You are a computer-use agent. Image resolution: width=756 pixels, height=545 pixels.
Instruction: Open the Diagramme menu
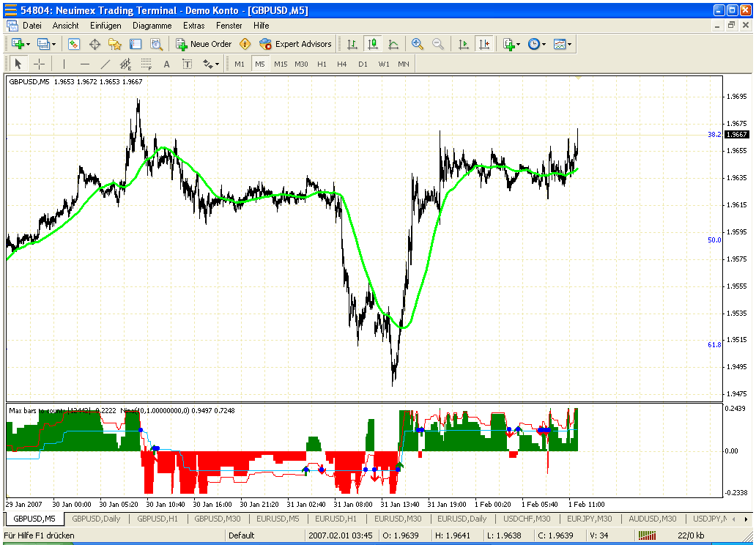click(152, 25)
